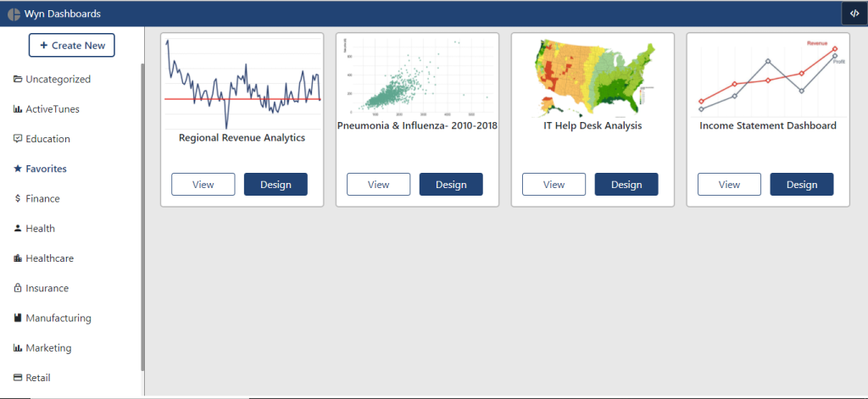View the Regional Revenue Analytics dashboard
The width and height of the screenshot is (868, 399).
pyautogui.click(x=203, y=185)
